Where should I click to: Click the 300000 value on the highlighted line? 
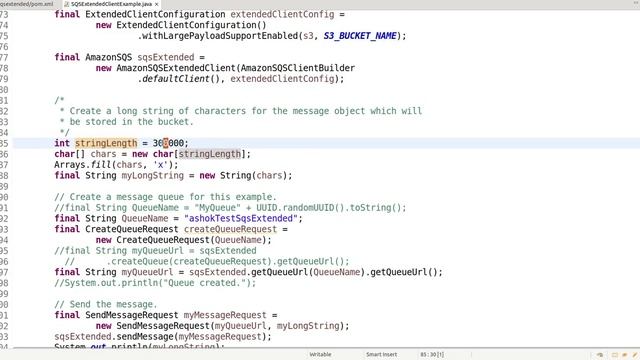click(168, 143)
